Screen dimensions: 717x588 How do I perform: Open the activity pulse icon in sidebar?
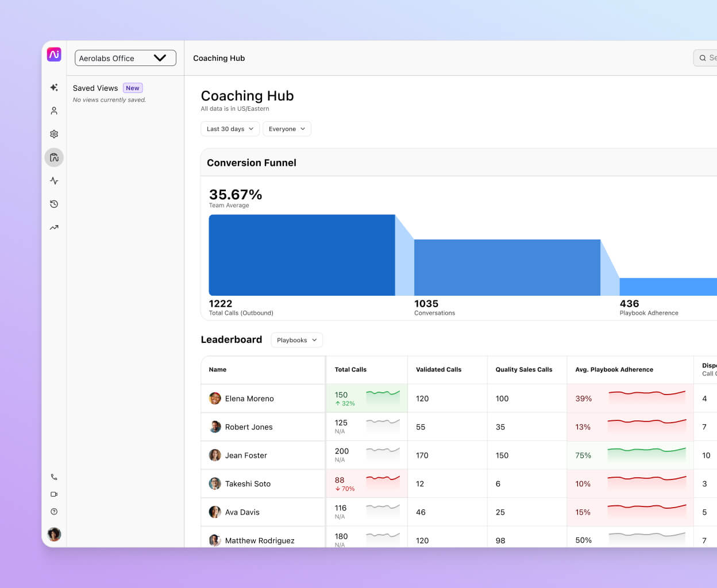pyautogui.click(x=54, y=180)
